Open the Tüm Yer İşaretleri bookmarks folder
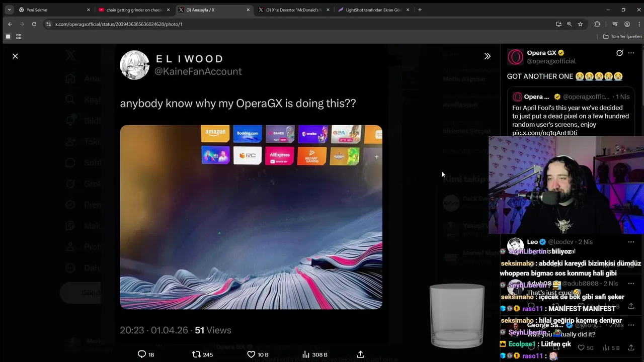 coord(622,37)
